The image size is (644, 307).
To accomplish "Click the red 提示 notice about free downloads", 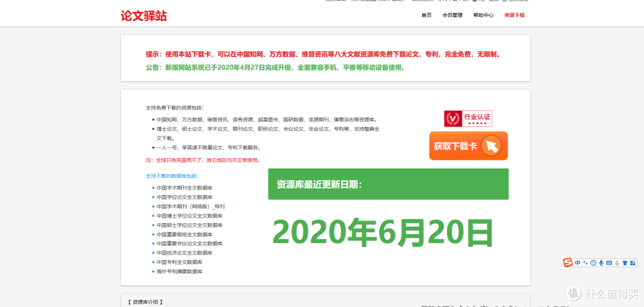I will (x=323, y=54).
